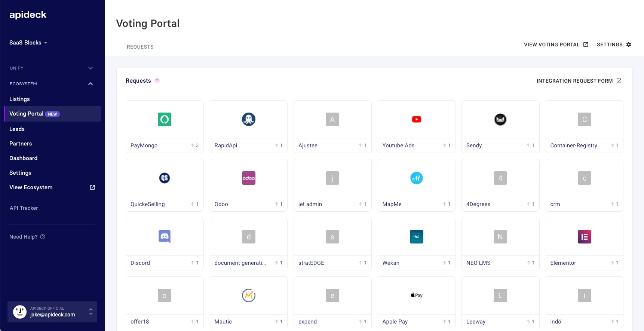Click the Ajustee letter A placeholder icon

[x=332, y=119]
